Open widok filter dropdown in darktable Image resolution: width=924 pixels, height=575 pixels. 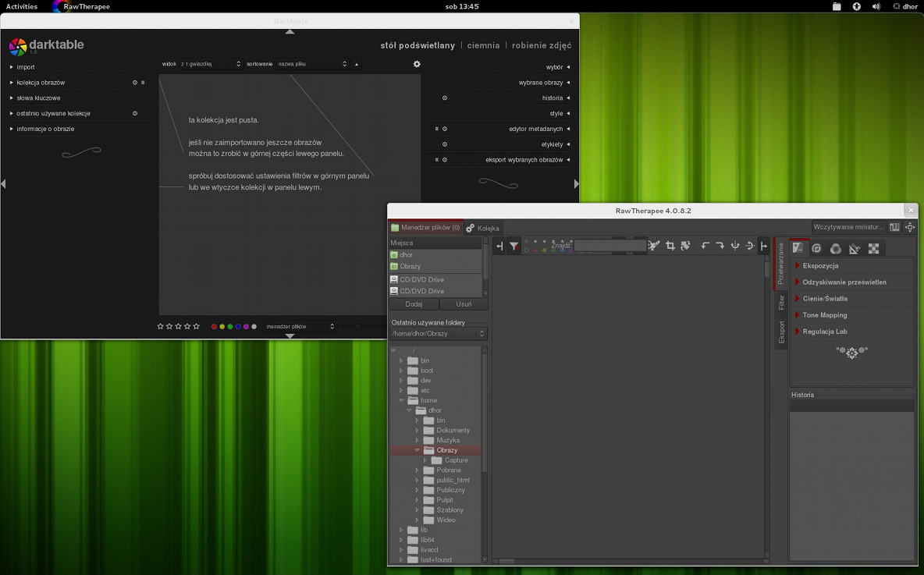click(211, 64)
